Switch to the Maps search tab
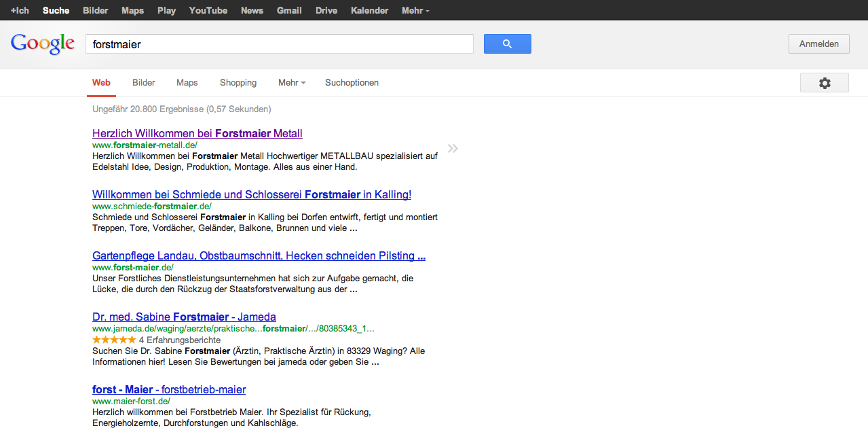 (x=187, y=83)
